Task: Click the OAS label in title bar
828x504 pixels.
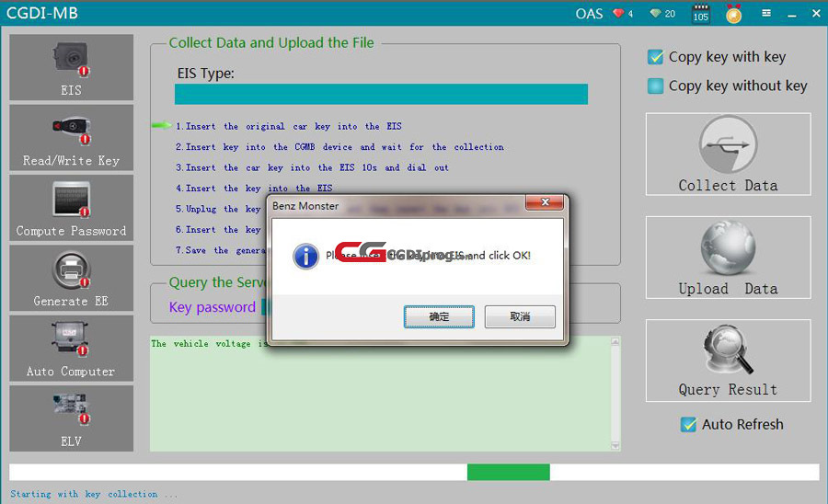Action: 590,13
